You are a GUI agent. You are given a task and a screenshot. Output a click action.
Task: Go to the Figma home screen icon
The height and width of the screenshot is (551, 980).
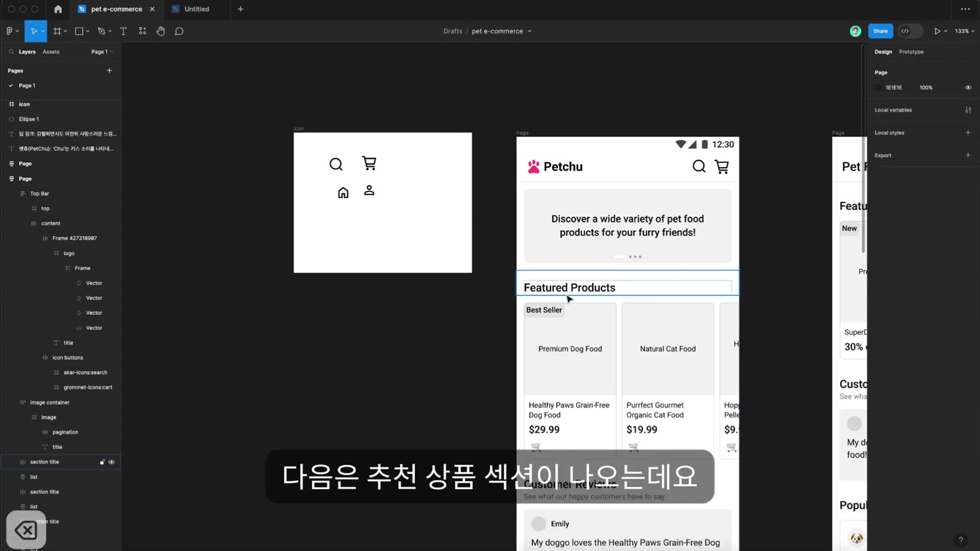58,9
